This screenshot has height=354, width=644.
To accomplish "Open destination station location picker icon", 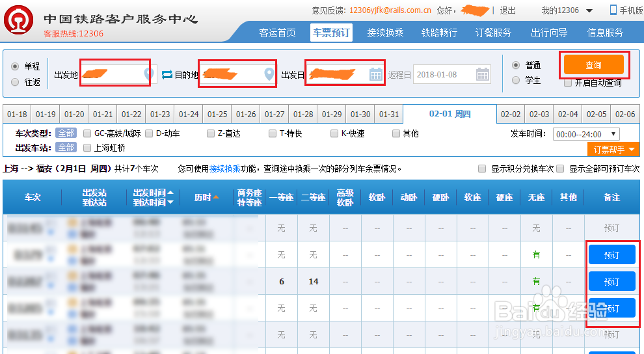I will click(x=269, y=74).
